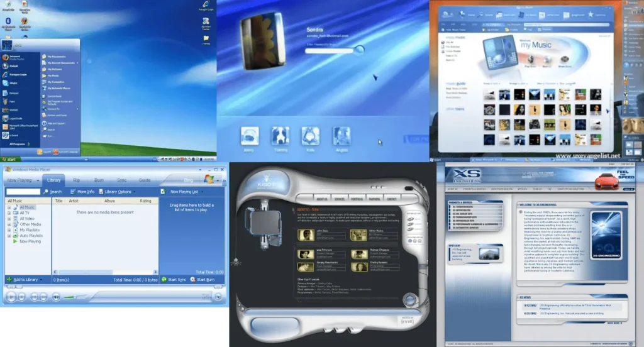Open More Info in the library toolbar
644x347 pixels.
tap(82, 192)
